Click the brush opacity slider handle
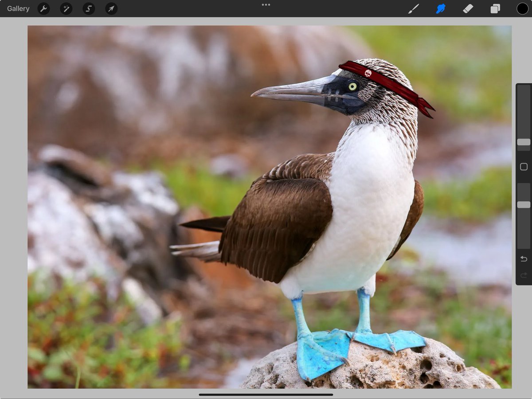Screen dimensions: 532x399 pos(524,204)
